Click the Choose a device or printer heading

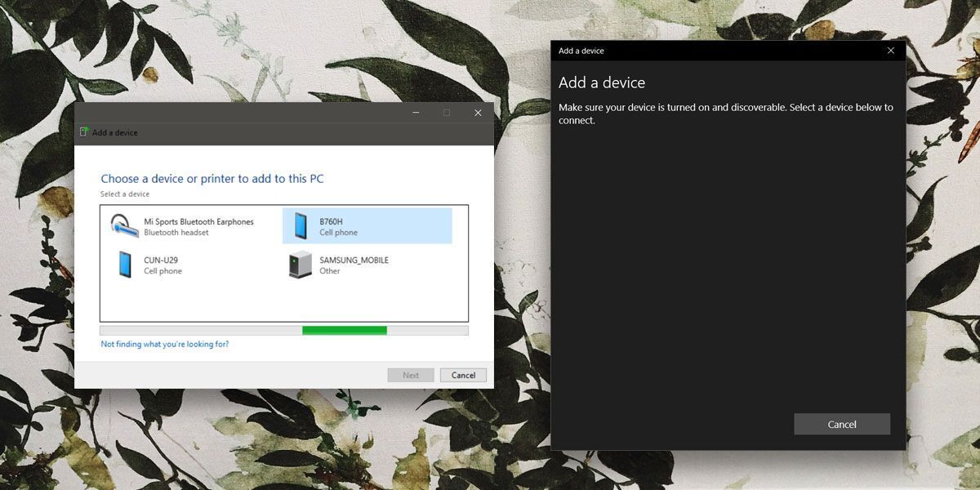tap(212, 178)
